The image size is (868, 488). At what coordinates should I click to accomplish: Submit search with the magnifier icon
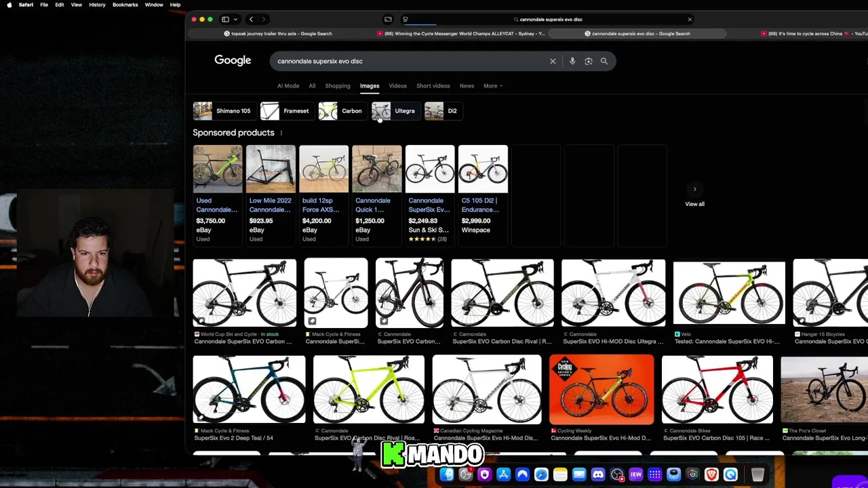point(604,61)
